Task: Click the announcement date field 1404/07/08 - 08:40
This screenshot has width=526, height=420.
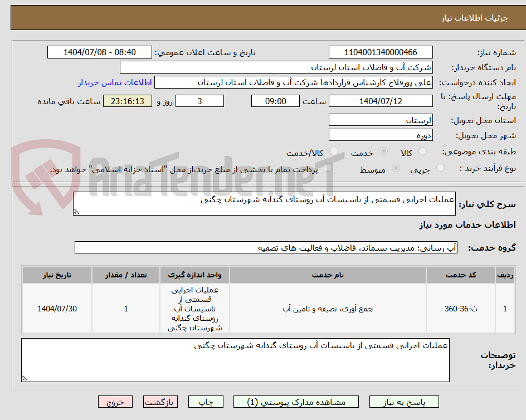Action: [100, 52]
